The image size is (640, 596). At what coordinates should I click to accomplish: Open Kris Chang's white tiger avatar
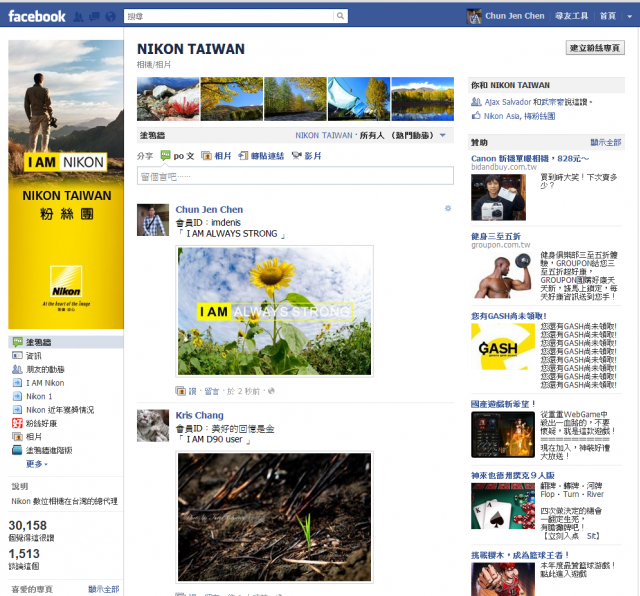(153, 426)
